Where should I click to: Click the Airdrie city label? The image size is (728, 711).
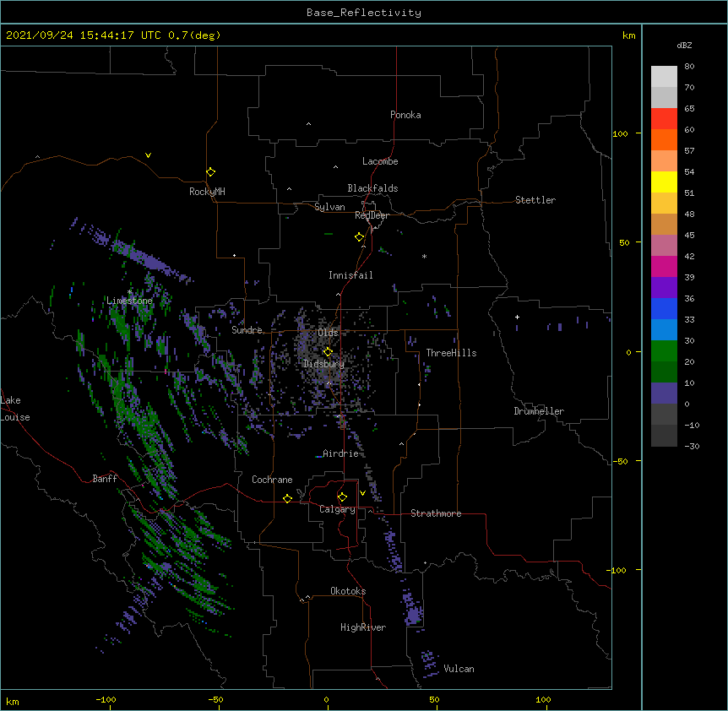(340, 453)
